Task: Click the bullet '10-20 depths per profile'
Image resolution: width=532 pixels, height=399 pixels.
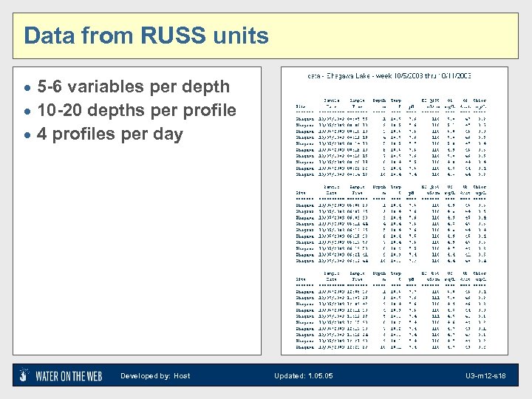Action: pyautogui.click(x=137, y=110)
